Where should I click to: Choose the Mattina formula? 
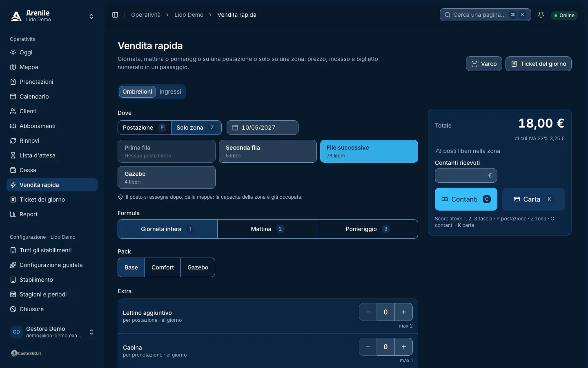pos(267,229)
